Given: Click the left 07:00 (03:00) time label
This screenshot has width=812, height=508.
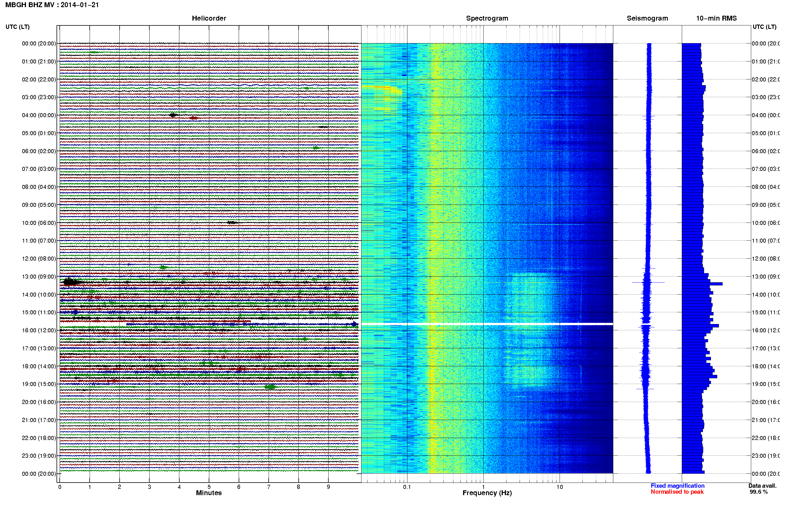Looking at the screenshot, I should click(39, 169).
